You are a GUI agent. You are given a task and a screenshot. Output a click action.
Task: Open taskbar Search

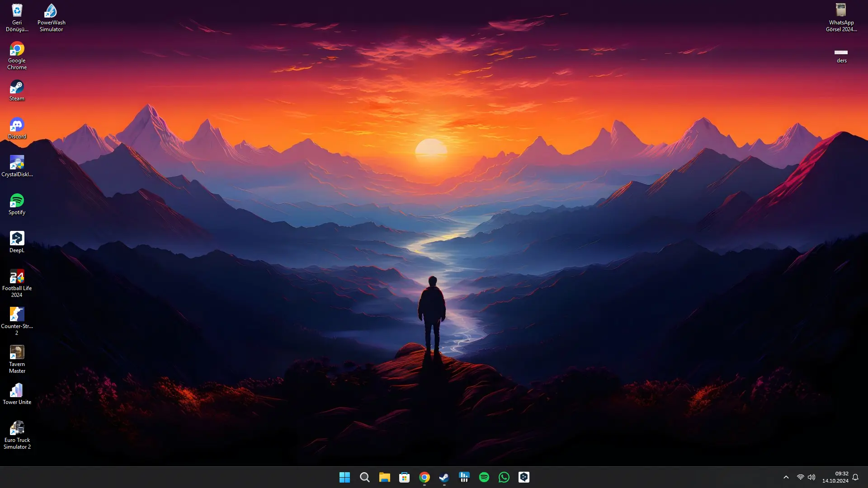click(x=364, y=477)
